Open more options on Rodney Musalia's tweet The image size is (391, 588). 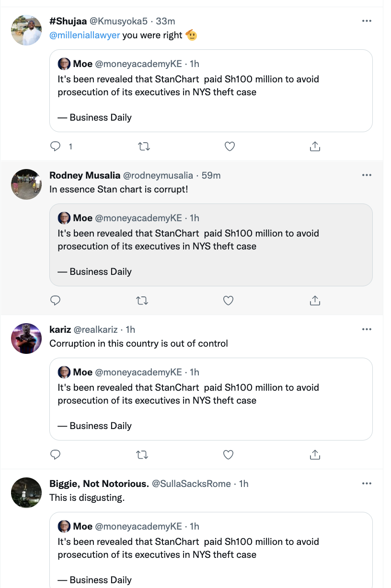pyautogui.click(x=367, y=175)
